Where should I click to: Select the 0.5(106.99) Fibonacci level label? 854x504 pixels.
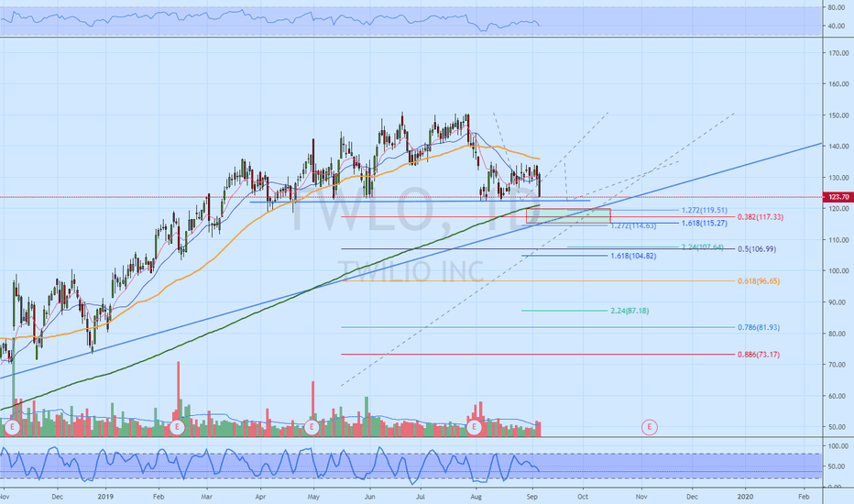pos(757,249)
